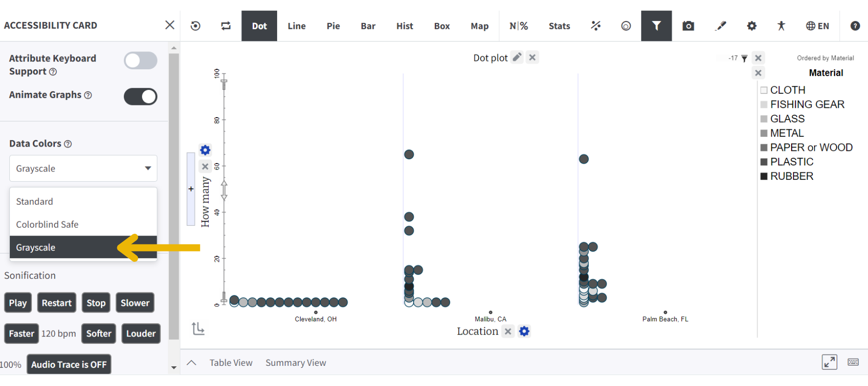Click the left panel vertical scrollbar
Viewport: 868px width, 386px height.
[x=174, y=196]
